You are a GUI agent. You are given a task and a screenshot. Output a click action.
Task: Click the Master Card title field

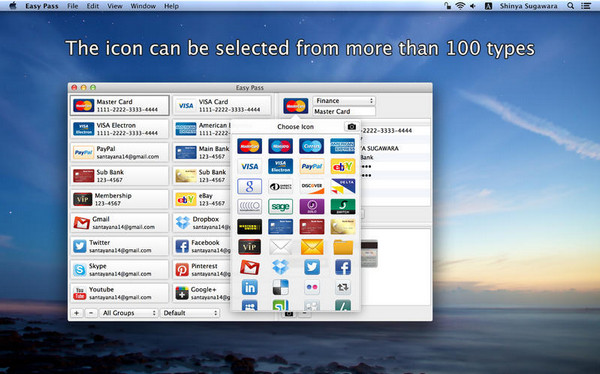(x=344, y=111)
